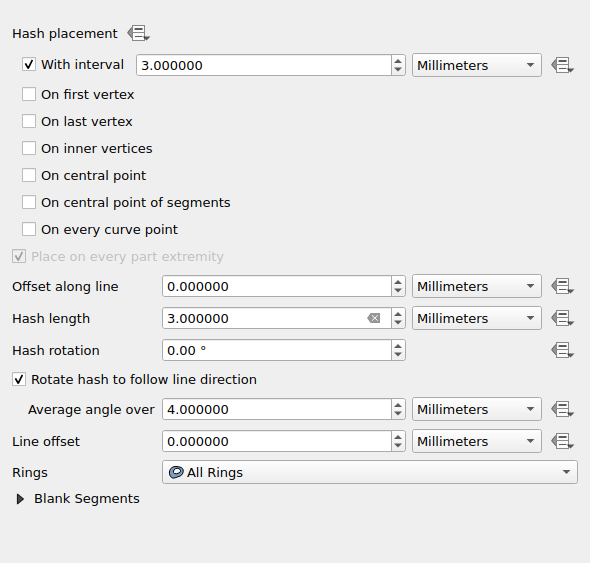The height and width of the screenshot is (563, 590).
Task: Increase the With interval value with up arrow
Action: [398, 60]
